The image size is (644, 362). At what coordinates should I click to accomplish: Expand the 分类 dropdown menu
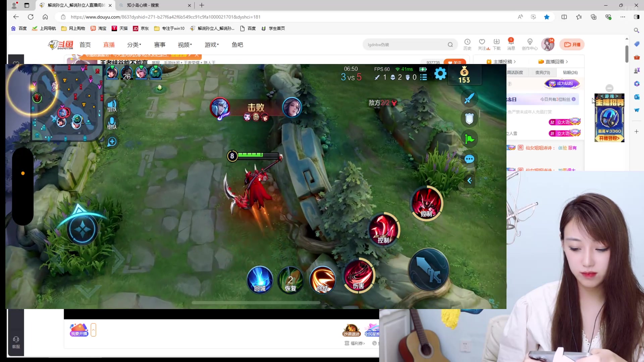point(134,45)
